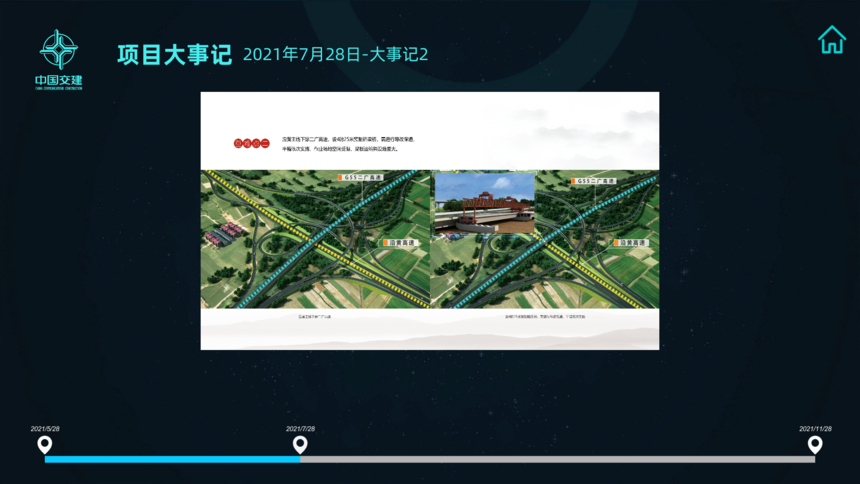Click the China Communications Construction logo
Image resolution: width=860 pixels, height=484 pixels.
59,58
